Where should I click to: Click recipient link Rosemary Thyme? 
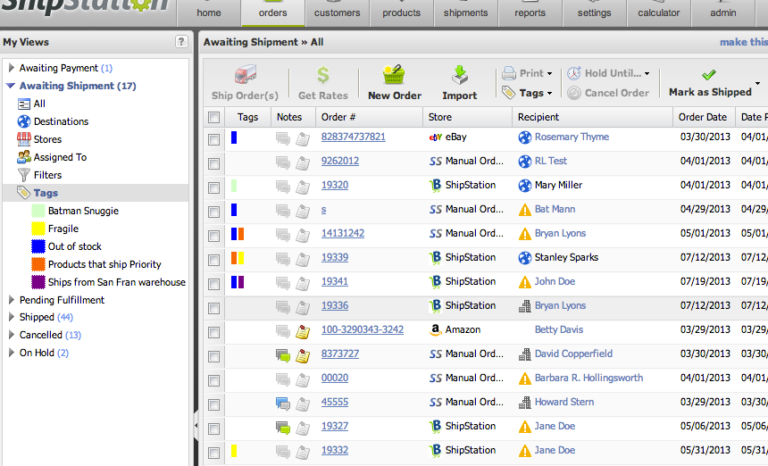tap(570, 137)
